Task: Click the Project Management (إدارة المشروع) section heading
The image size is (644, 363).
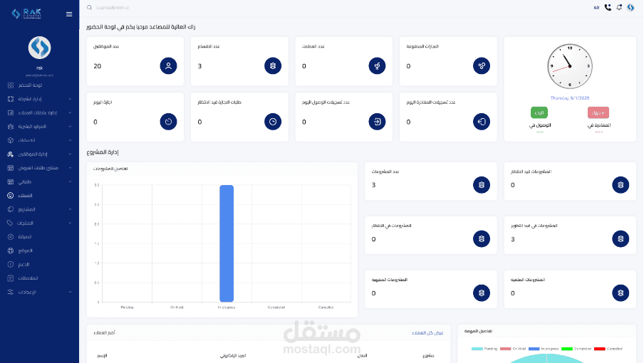Action: [x=103, y=152]
